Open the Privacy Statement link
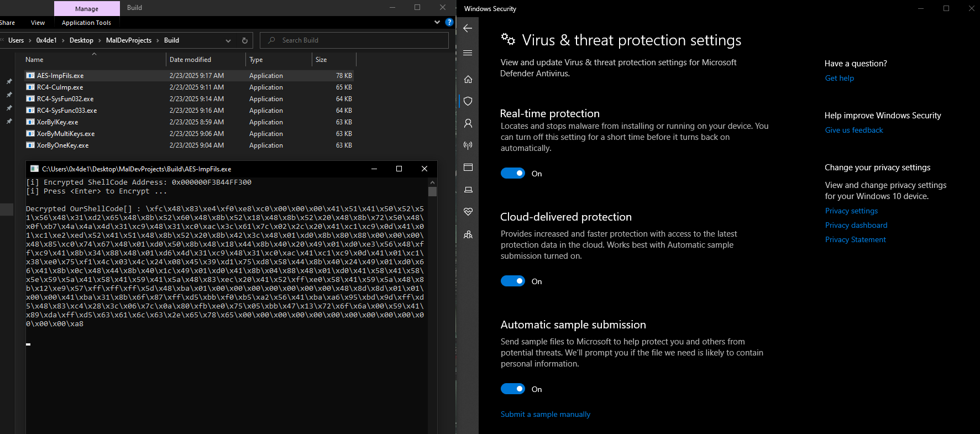This screenshot has width=980, height=434. (856, 239)
